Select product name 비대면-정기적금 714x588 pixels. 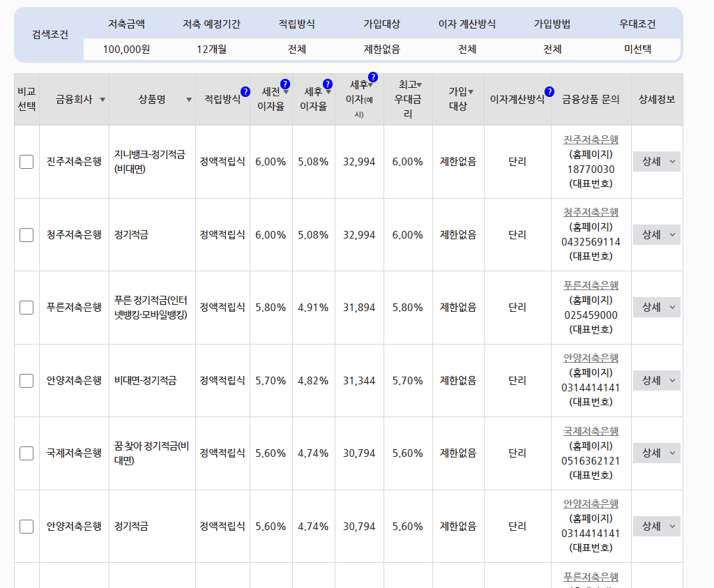click(145, 381)
